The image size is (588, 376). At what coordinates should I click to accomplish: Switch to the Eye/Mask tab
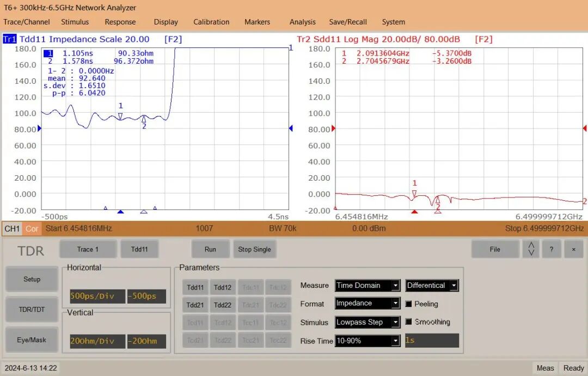click(x=32, y=340)
